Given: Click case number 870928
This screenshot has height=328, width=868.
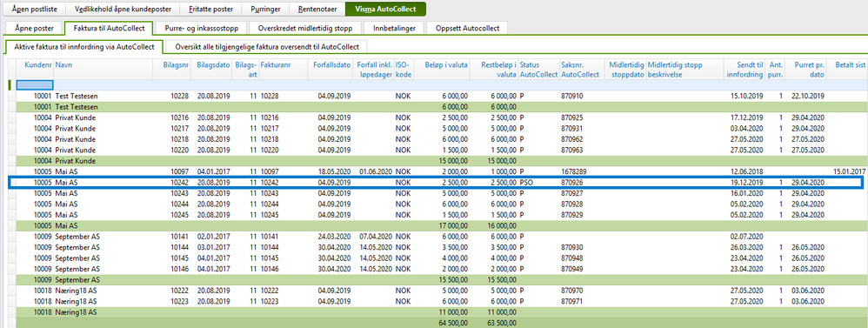Looking at the screenshot, I should (x=571, y=204).
